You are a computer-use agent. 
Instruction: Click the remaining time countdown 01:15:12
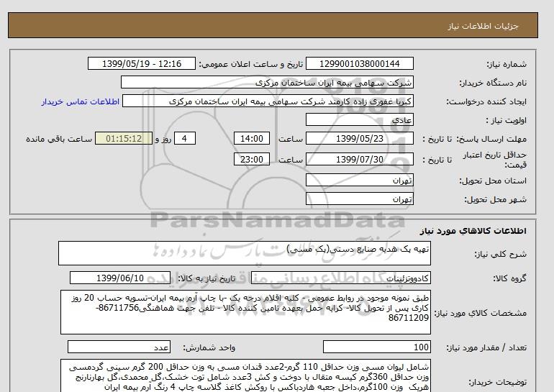coord(124,138)
